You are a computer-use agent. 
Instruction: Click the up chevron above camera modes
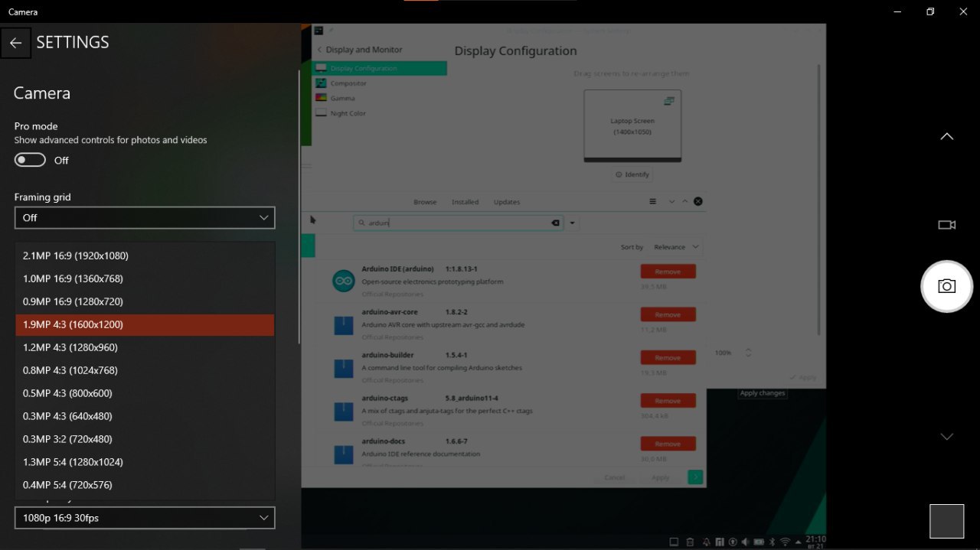tap(947, 136)
